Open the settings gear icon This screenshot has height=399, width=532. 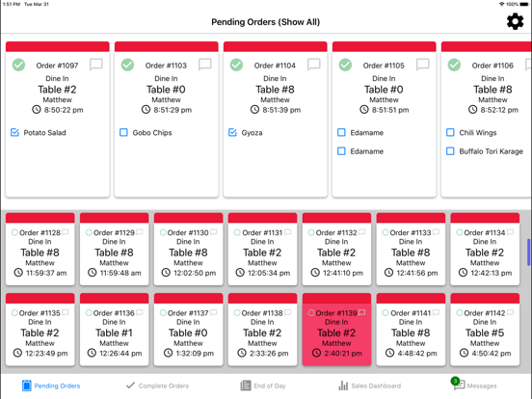515,22
